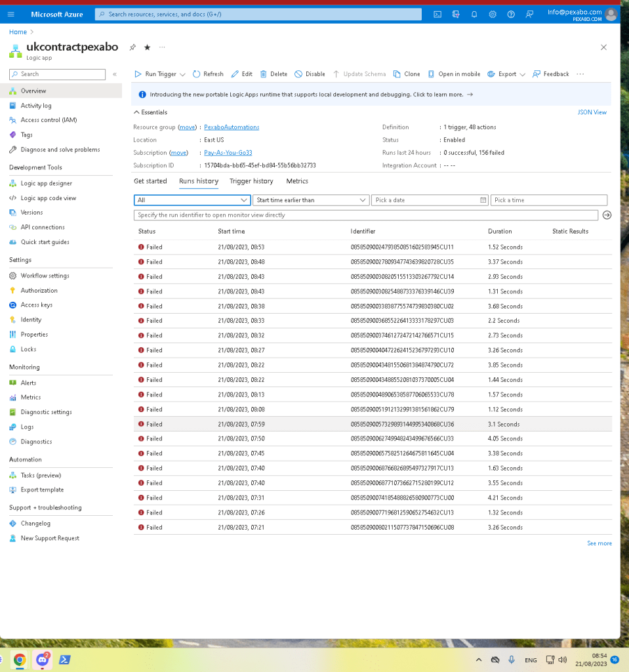Click the sidebar Search box
Viewport: 629px width, 672px height.
click(x=58, y=74)
